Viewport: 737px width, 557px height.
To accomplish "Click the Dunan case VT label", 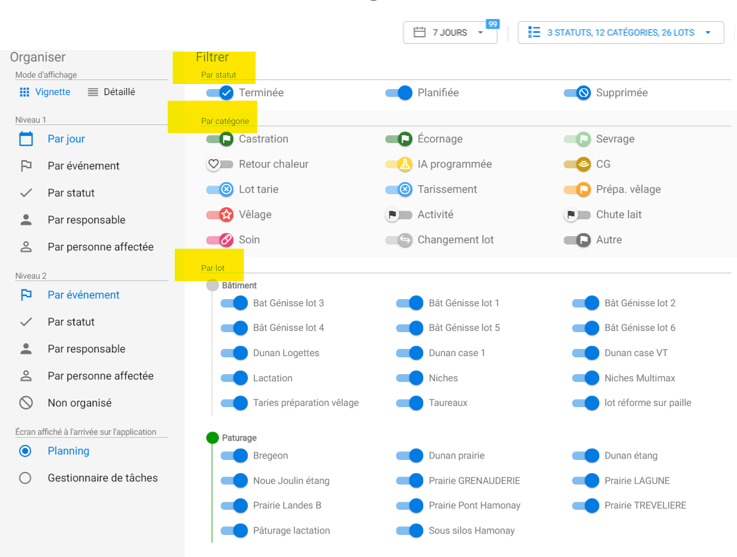I will pos(636,353).
